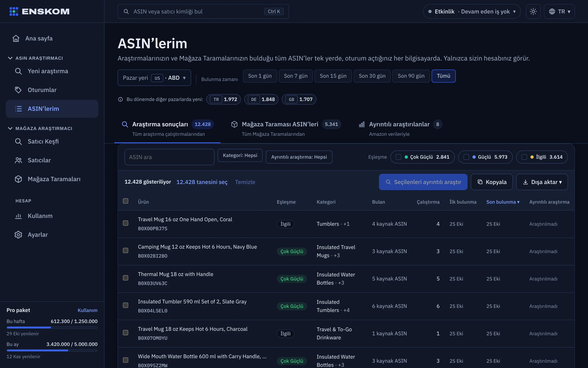588x368 pixels.
Task: Click the Temizle link
Action: (x=245, y=182)
